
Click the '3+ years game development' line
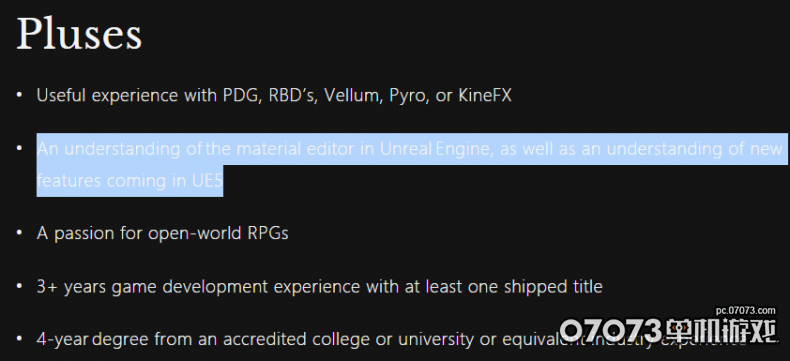point(319,287)
